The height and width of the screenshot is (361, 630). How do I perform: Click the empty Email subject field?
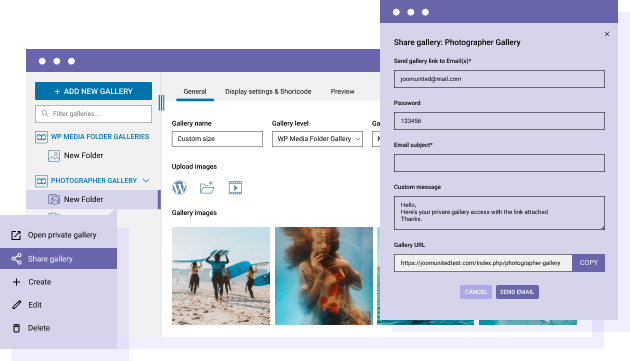click(x=499, y=163)
